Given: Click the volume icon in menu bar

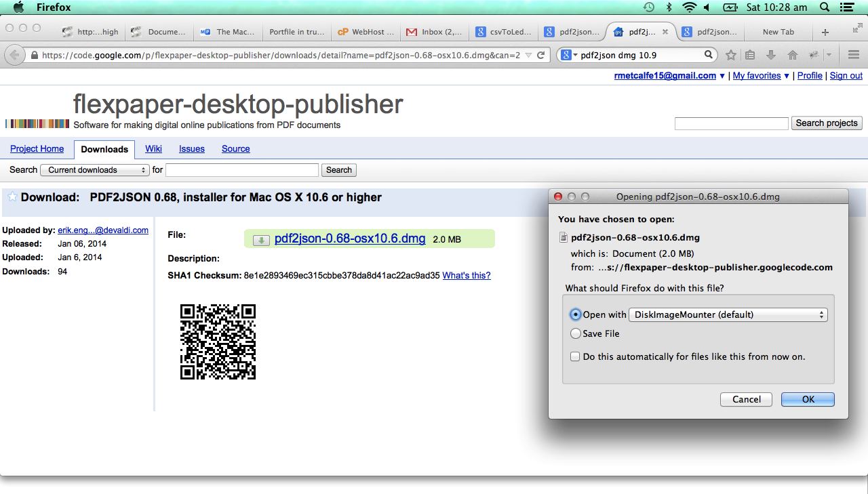Looking at the screenshot, I should click(x=707, y=7).
